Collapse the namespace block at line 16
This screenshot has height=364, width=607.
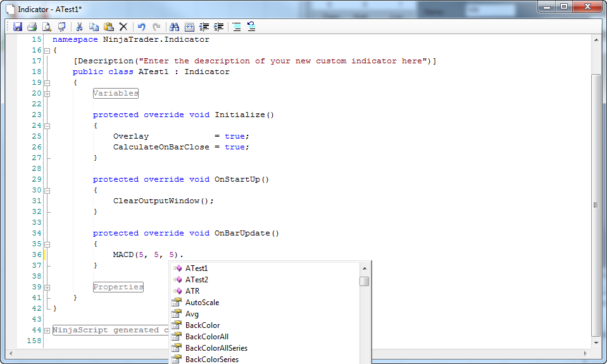point(47,51)
